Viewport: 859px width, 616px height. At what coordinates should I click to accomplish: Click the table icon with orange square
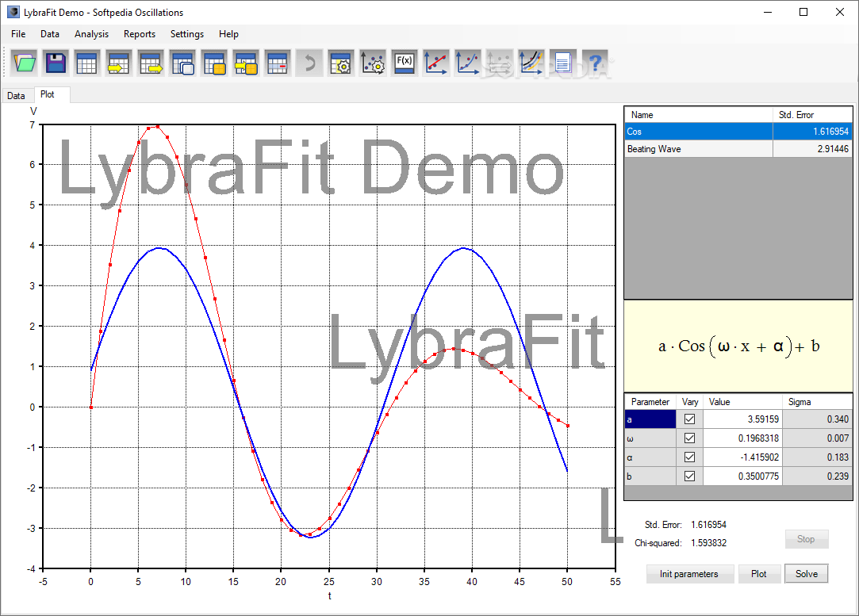[214, 63]
